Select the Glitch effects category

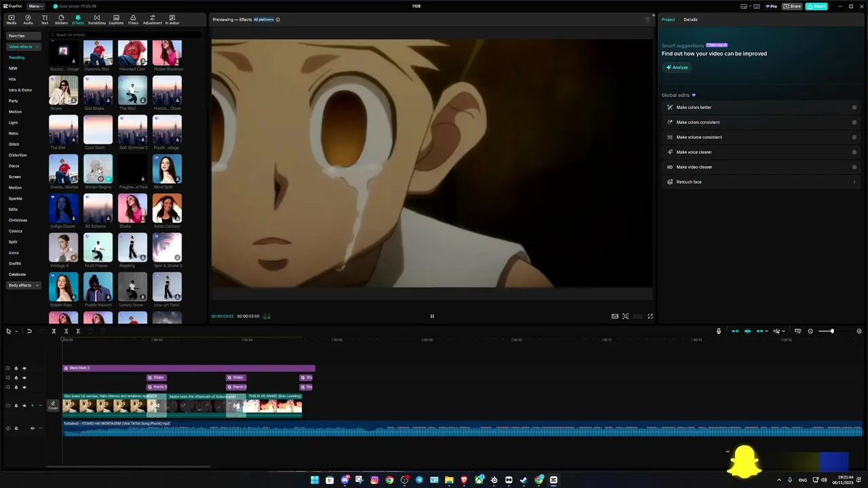click(x=14, y=144)
